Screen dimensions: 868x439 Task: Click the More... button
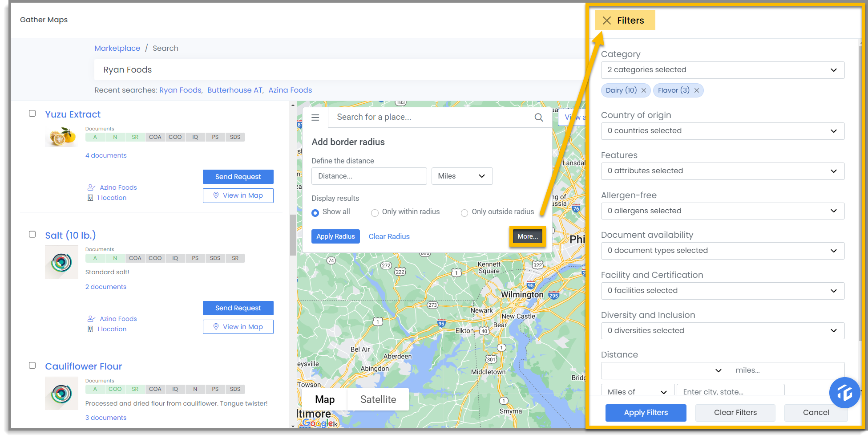528,236
